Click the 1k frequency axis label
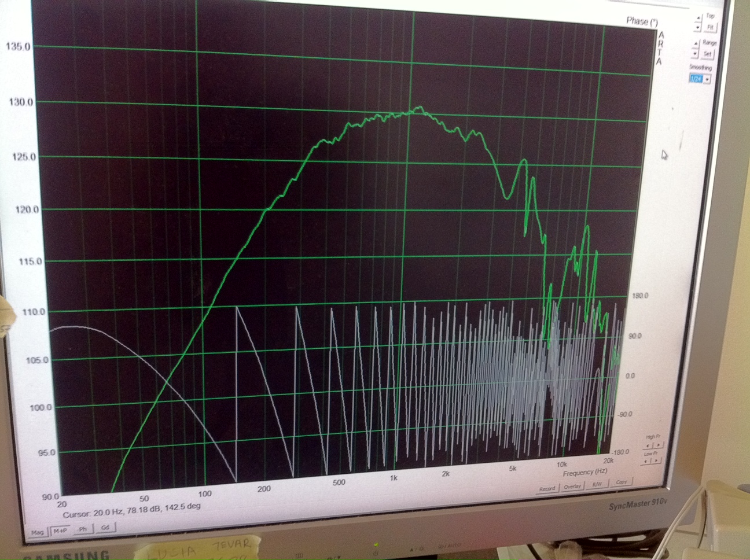Image resolution: width=750 pixels, height=560 pixels. [x=394, y=478]
